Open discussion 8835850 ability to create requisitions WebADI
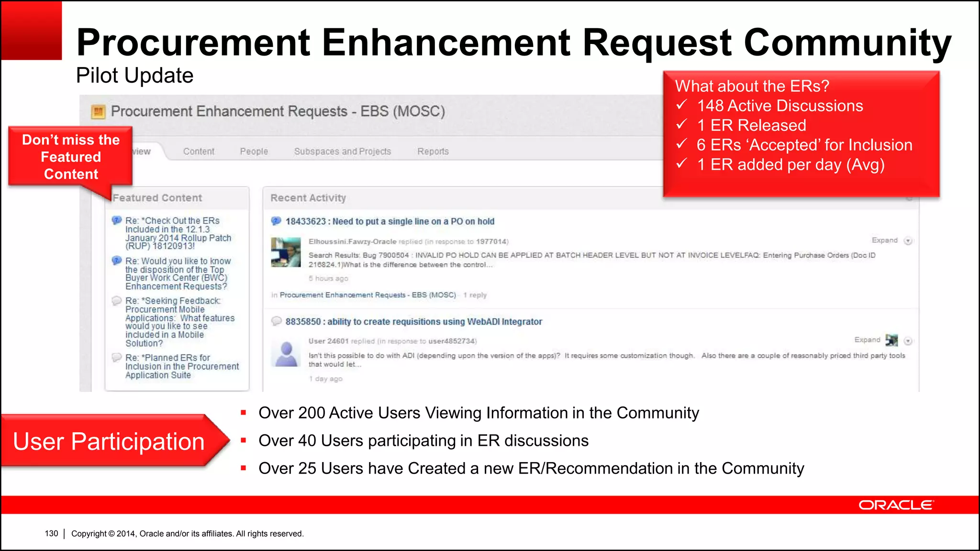This screenshot has height=551, width=980. (414, 322)
